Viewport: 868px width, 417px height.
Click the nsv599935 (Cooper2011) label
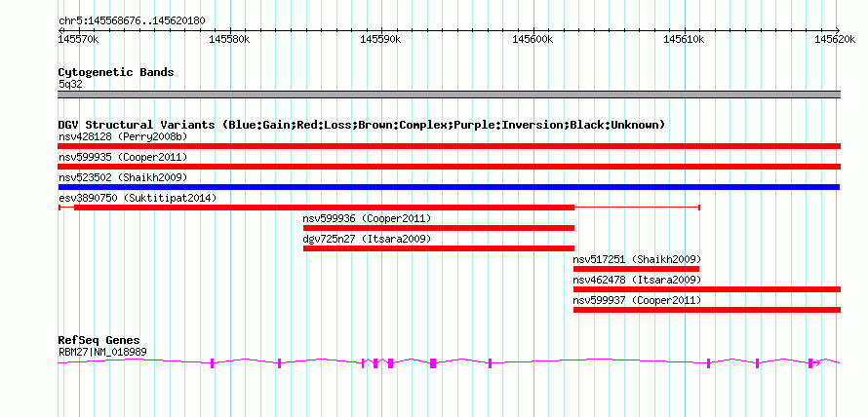click(123, 157)
